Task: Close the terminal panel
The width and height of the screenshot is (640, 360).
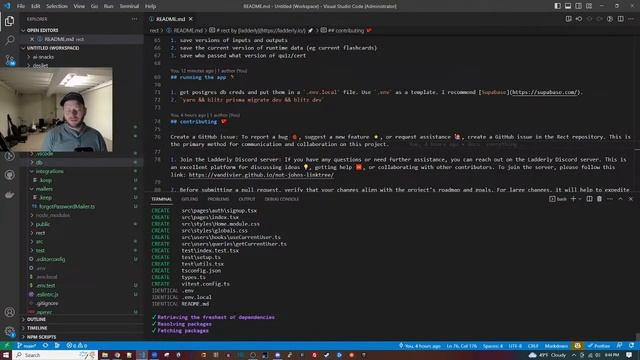Action: click(631, 199)
